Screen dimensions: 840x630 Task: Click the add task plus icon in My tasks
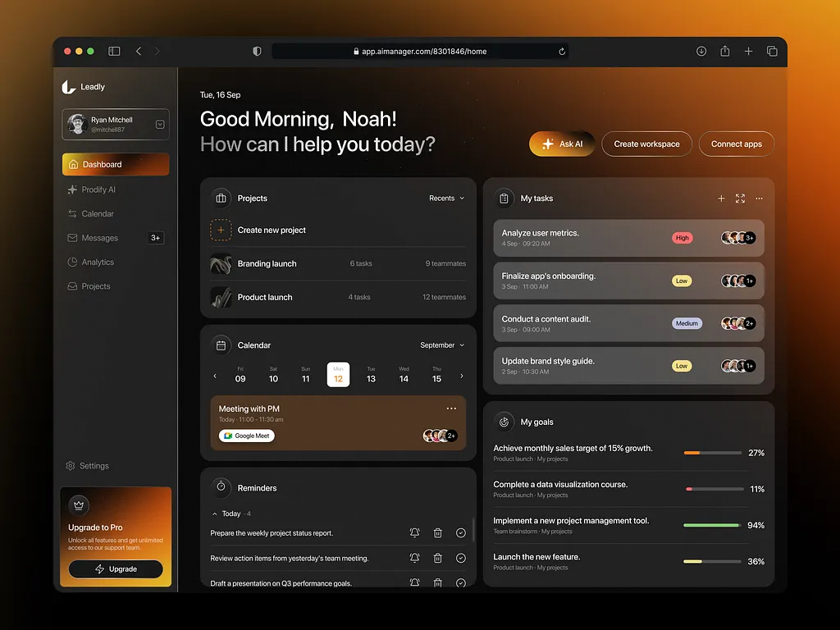721,199
